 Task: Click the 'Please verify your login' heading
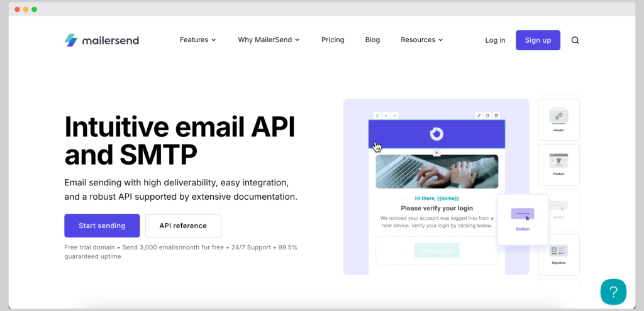click(436, 208)
